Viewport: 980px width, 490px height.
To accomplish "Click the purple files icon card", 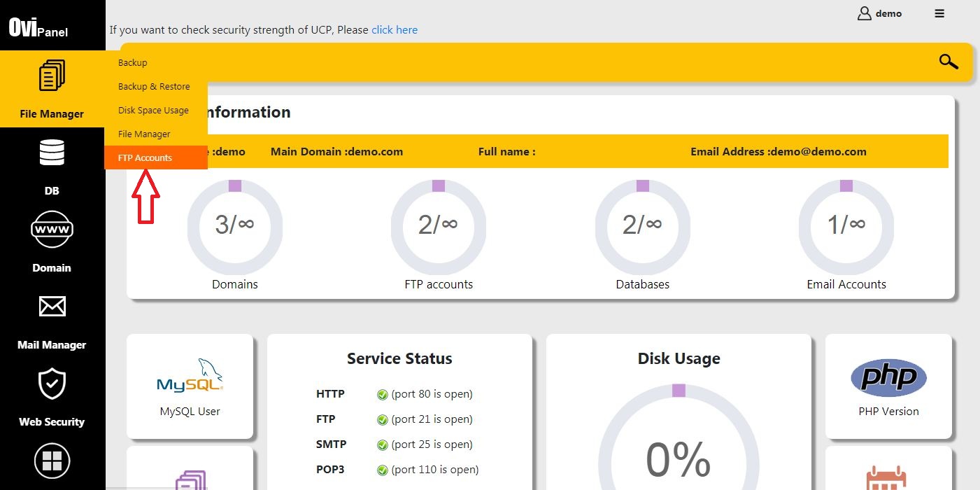I will click(190, 468).
